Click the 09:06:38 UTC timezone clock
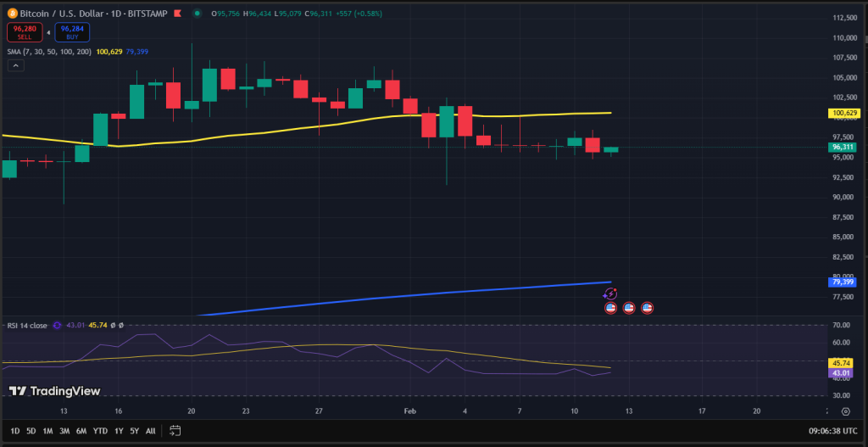The image size is (868, 447). click(x=832, y=430)
